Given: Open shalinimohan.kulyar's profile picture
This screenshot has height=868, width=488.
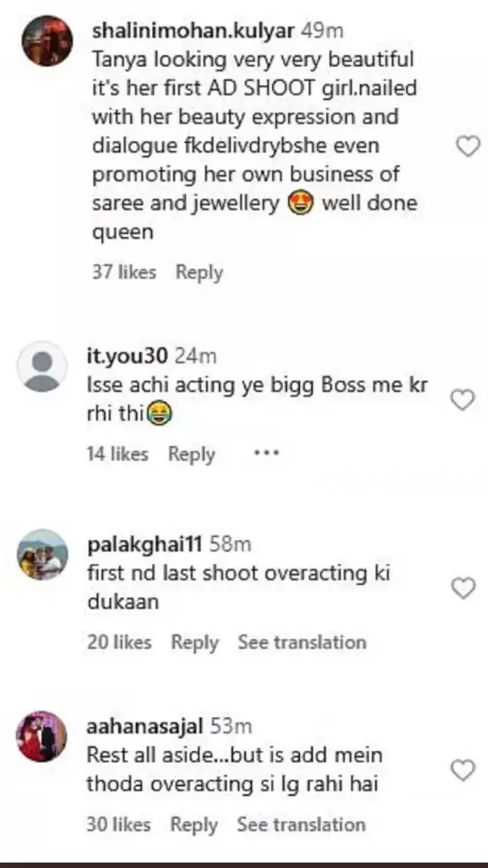Looking at the screenshot, I should tap(47, 41).
